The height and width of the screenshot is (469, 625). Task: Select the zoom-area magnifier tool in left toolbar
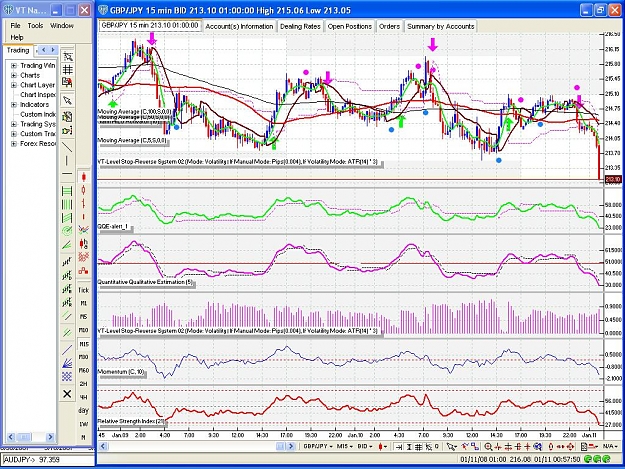pos(68,57)
